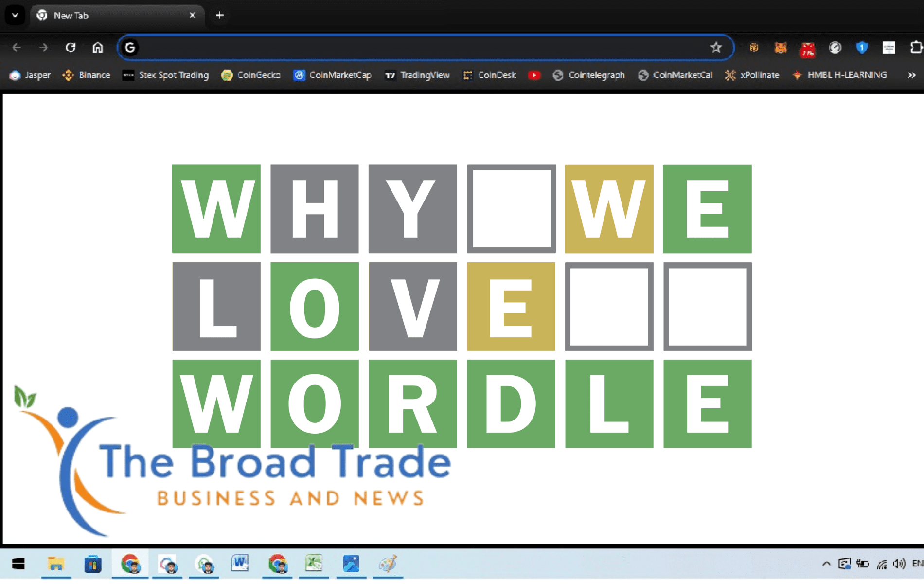Open Microsoft Excel from the taskbar

(x=314, y=563)
